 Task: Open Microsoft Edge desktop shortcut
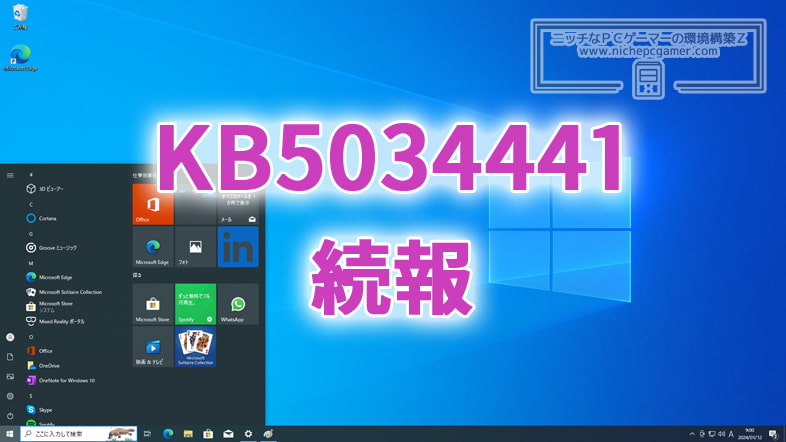click(x=20, y=58)
